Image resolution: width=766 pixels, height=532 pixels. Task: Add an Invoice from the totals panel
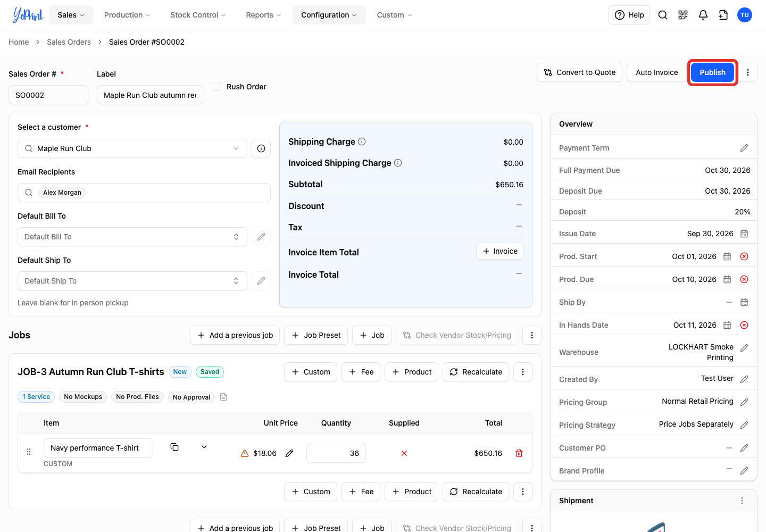tap(500, 251)
